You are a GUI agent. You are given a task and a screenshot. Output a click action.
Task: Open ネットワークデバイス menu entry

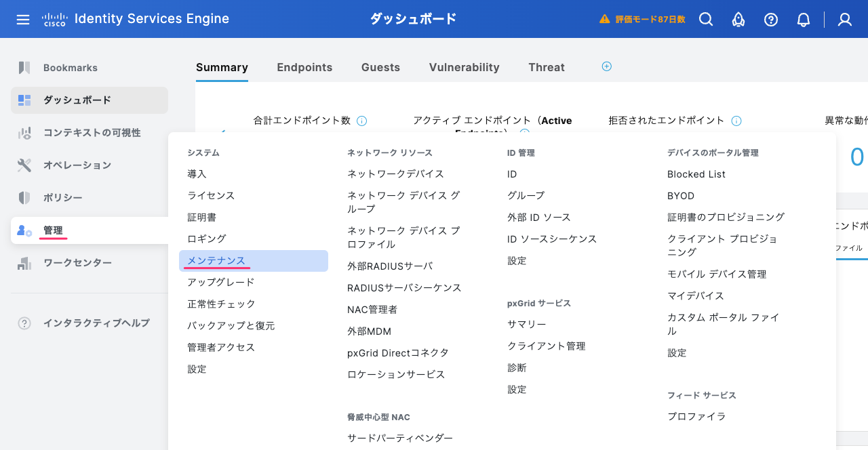[396, 174]
